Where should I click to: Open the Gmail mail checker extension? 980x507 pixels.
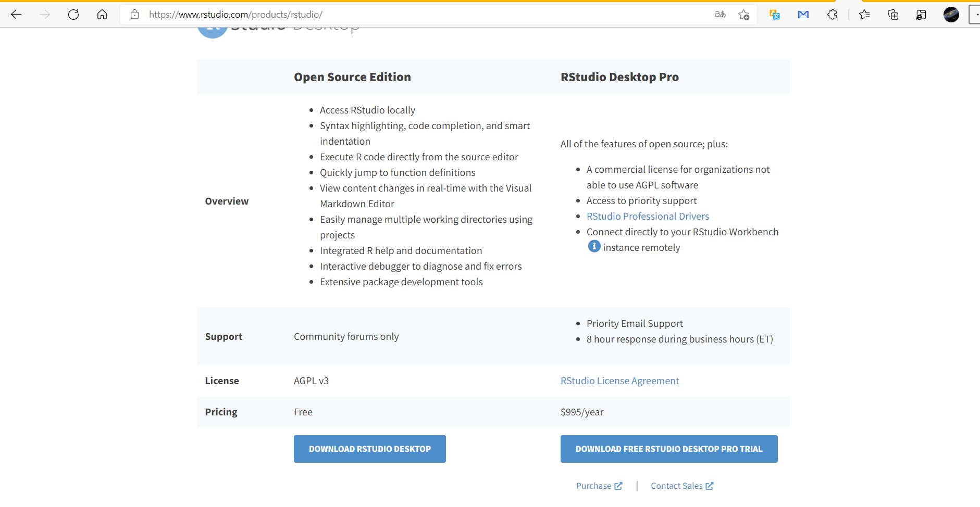(803, 15)
